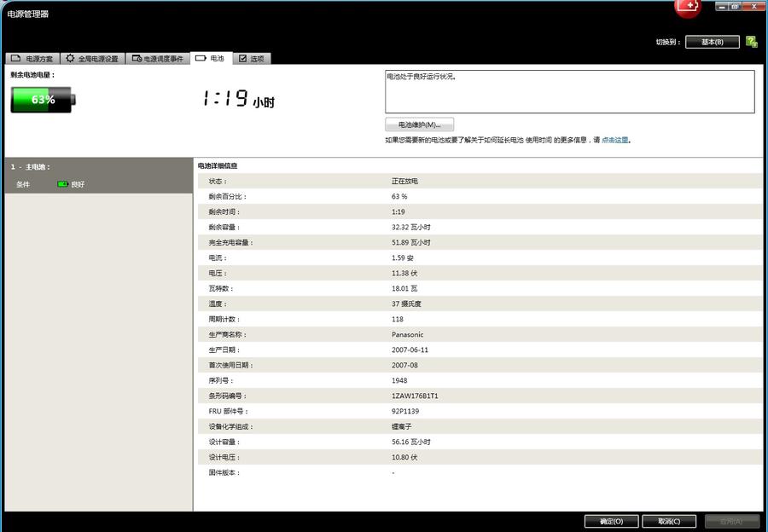Close the 电源管理器 window

pyautogui.click(x=753, y=6)
